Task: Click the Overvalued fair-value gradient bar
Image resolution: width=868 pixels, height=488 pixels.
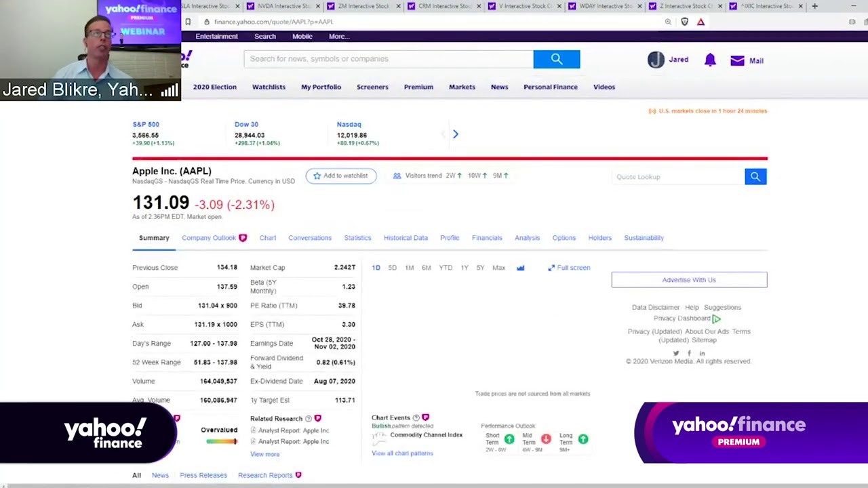Action: (222, 442)
